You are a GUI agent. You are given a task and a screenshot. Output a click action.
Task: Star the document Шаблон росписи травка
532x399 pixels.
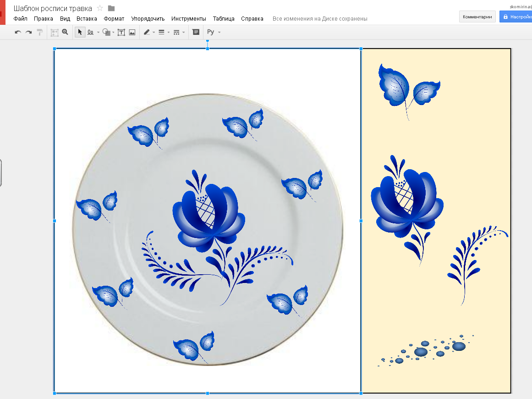(x=100, y=8)
